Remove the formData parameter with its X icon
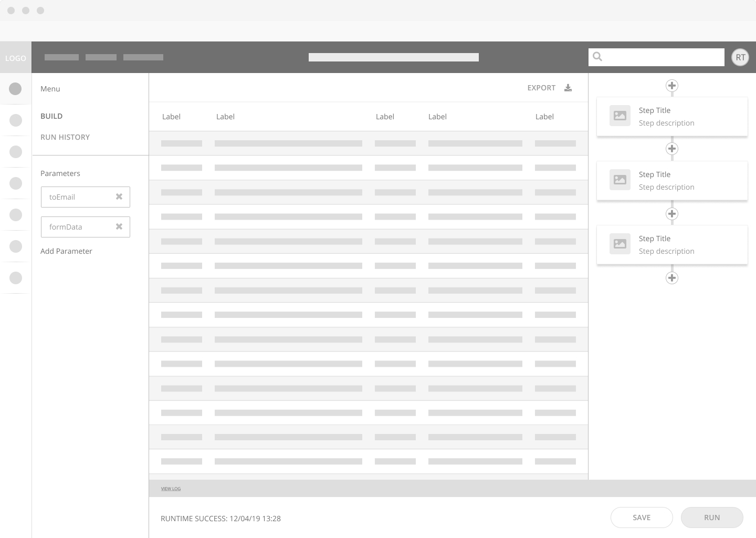 pos(119,226)
